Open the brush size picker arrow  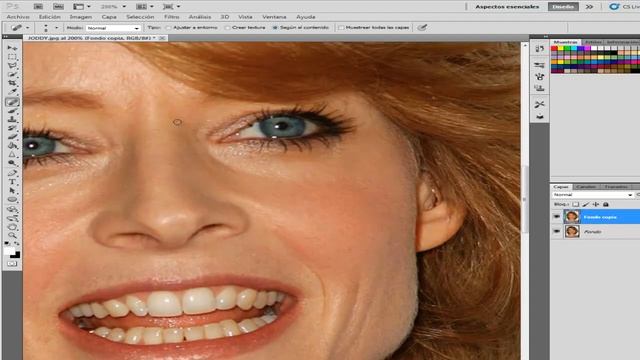pyautogui.click(x=56, y=28)
